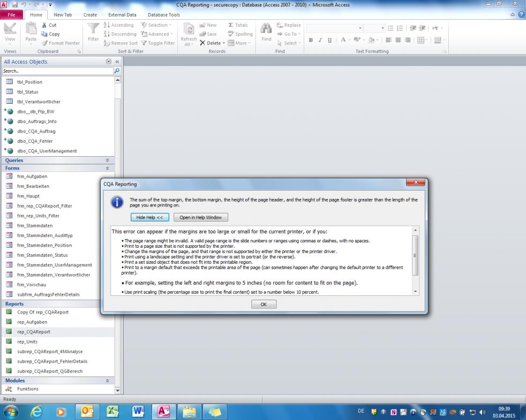This screenshot has height=420, width=526.
Task: Switch to the Home tab
Action: 36,15
